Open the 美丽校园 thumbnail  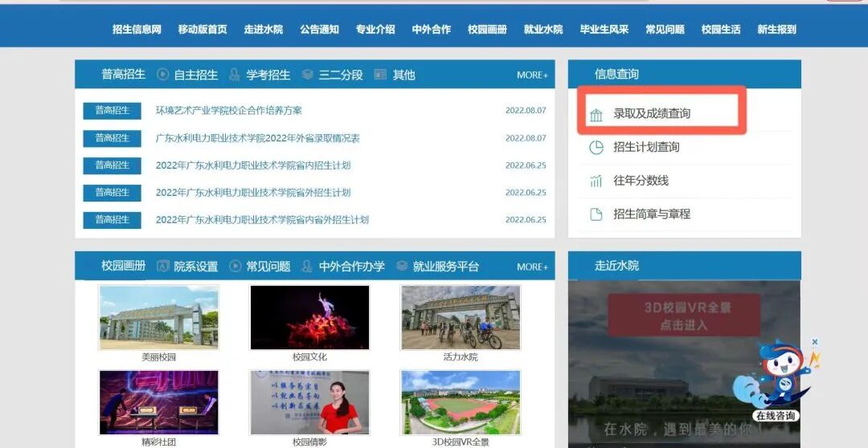coord(158,317)
